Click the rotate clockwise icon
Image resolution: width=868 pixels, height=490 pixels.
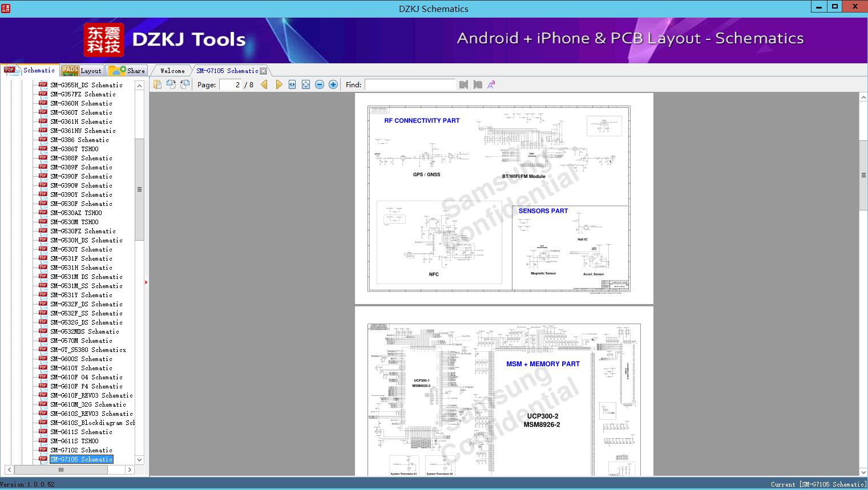coord(185,84)
